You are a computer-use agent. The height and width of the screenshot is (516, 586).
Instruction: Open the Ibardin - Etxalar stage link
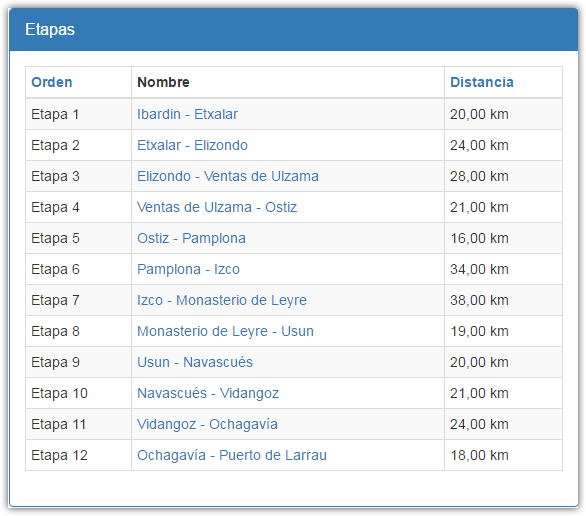tap(187, 114)
